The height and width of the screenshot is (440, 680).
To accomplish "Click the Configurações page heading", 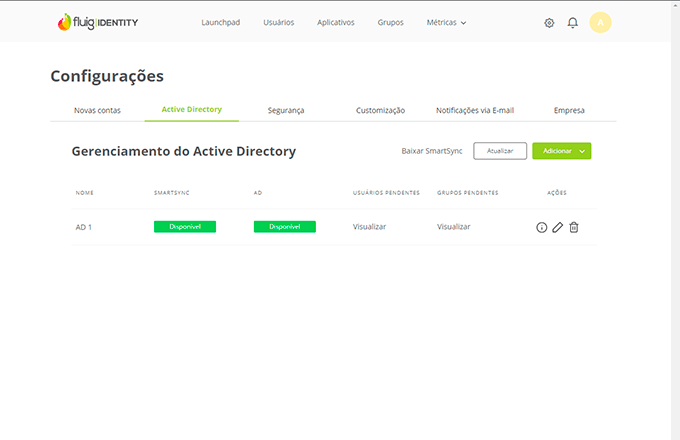I will point(107,76).
